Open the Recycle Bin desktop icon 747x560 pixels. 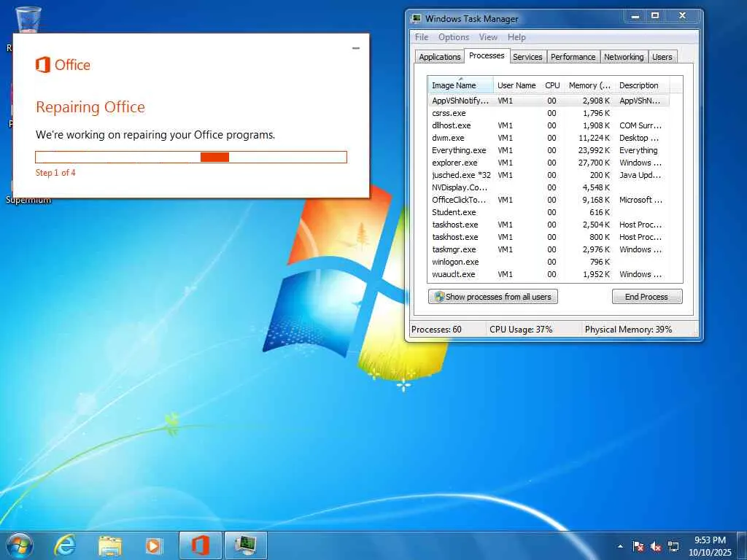pyautogui.click(x=28, y=19)
